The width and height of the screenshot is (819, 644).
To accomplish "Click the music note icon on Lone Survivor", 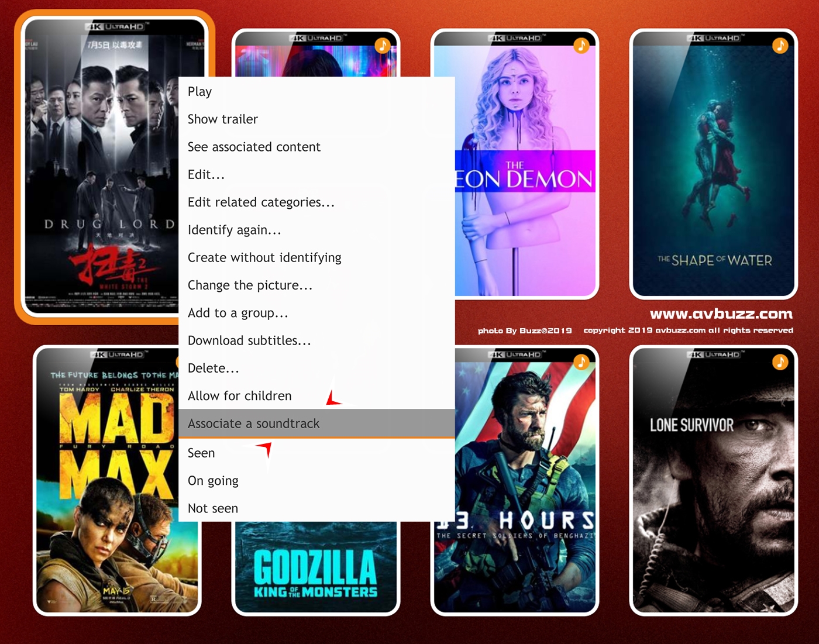I will 780,362.
